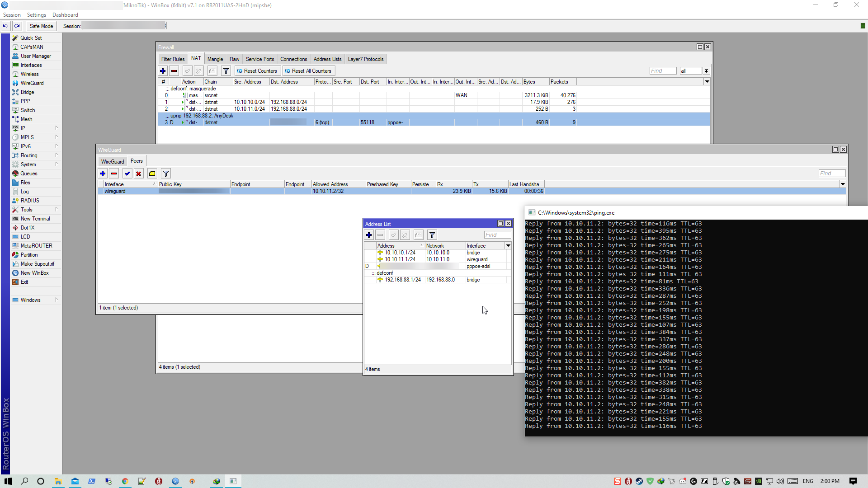The width and height of the screenshot is (868, 488).
Task: Open File Explorer from the taskbar
Action: (58, 481)
